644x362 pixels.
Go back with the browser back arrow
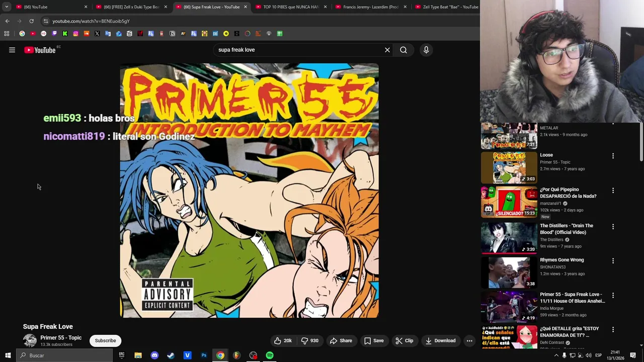[7, 21]
